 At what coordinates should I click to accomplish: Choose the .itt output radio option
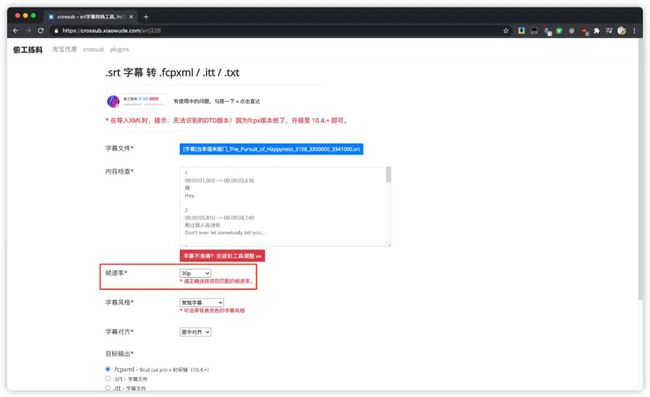(x=108, y=388)
